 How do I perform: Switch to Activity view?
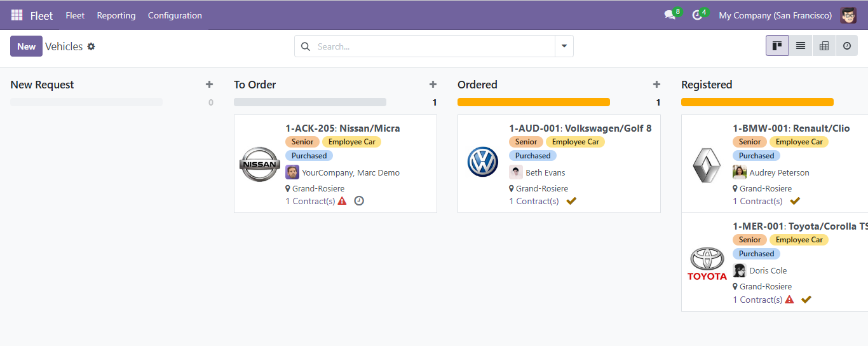(846, 46)
